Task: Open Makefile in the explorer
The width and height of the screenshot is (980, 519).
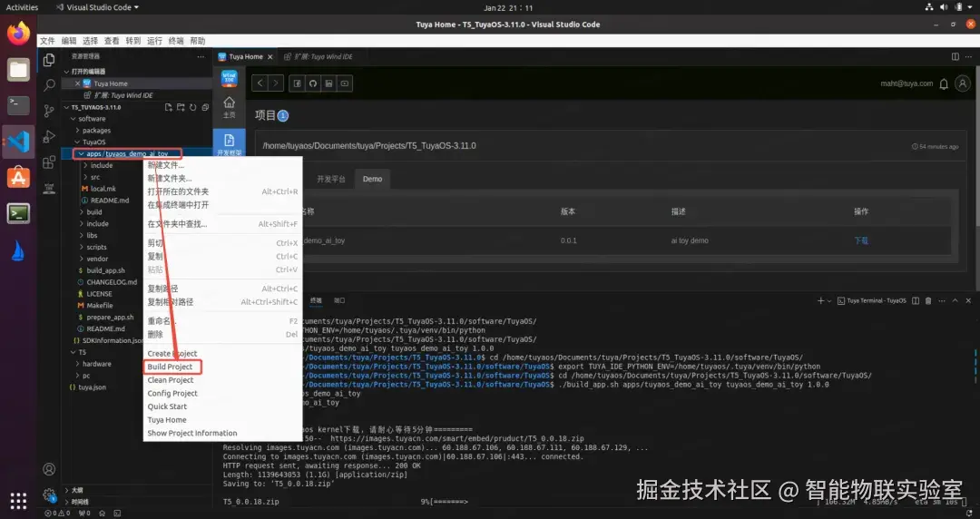Action: click(100, 306)
